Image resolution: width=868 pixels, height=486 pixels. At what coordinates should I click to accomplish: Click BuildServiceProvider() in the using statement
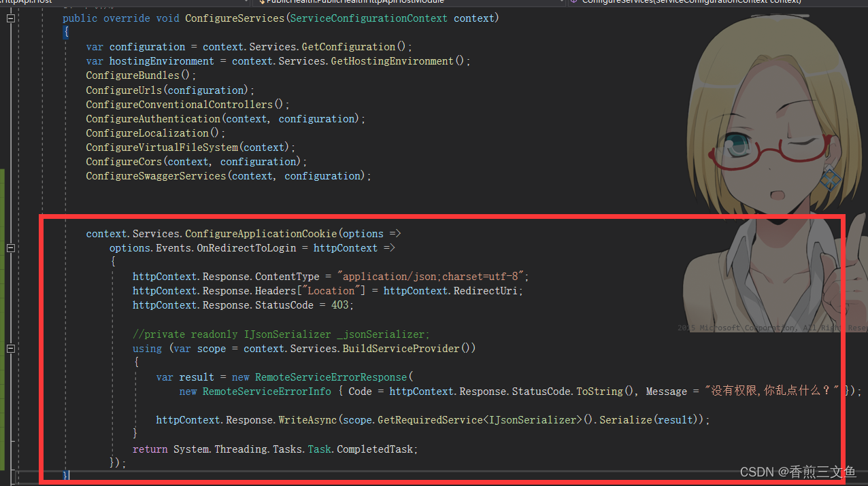pyautogui.click(x=406, y=348)
